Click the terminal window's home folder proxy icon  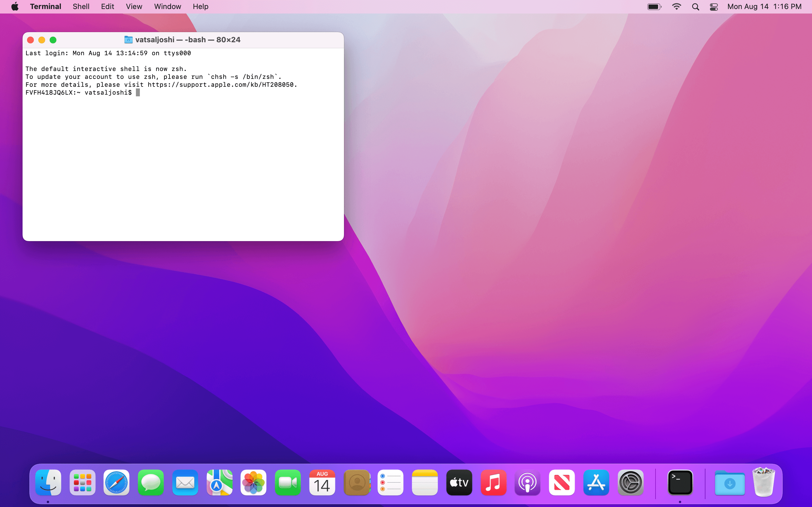tap(128, 40)
